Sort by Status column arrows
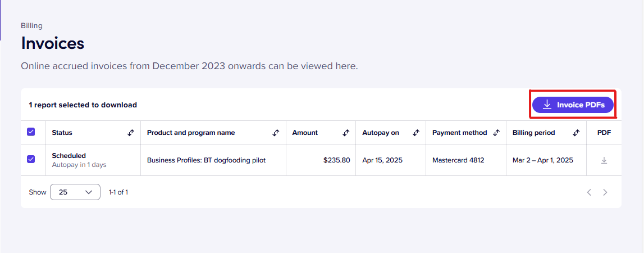Image resolution: width=644 pixels, height=253 pixels. point(131,133)
